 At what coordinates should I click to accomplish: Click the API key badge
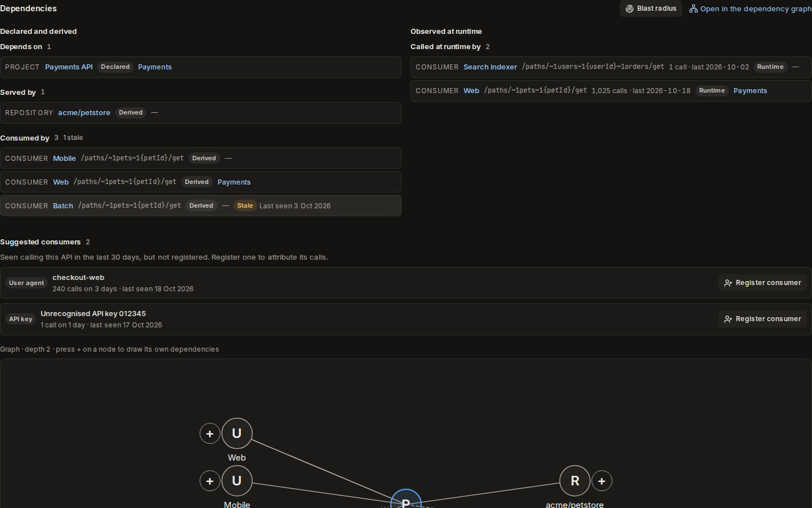(21, 319)
